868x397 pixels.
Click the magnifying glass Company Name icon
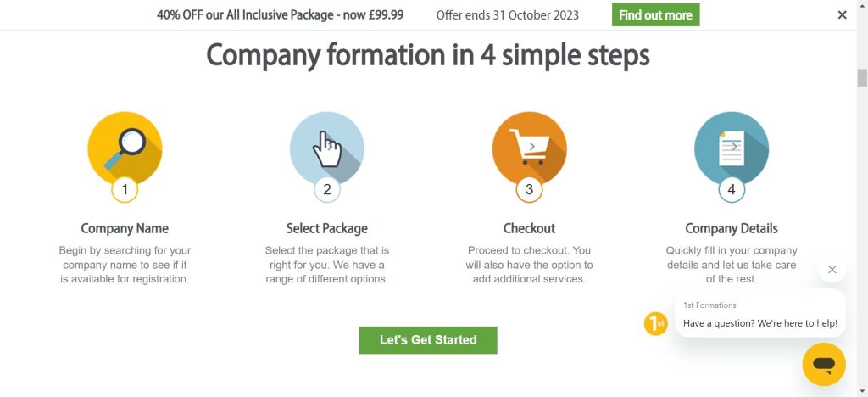coord(125,148)
